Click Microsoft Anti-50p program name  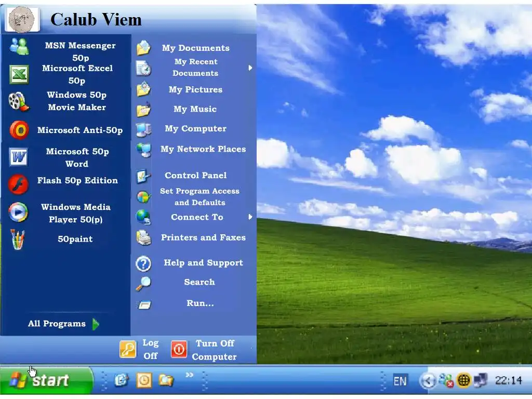tap(80, 130)
